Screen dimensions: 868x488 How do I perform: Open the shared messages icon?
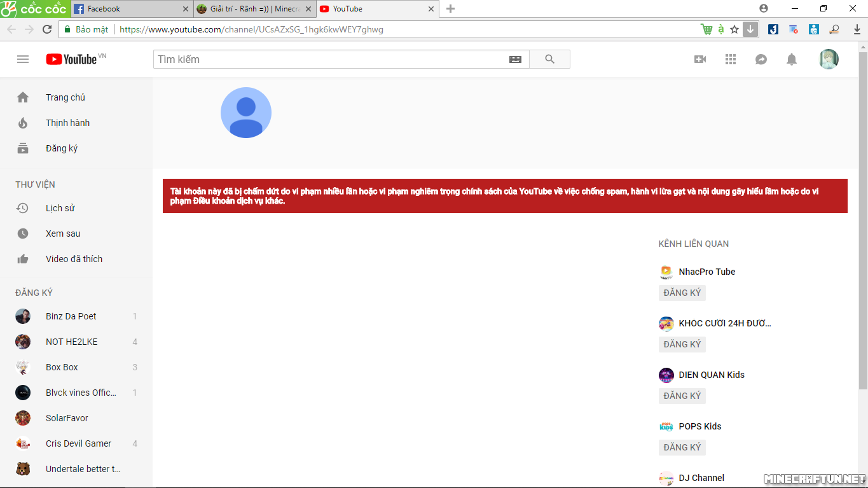tap(761, 59)
